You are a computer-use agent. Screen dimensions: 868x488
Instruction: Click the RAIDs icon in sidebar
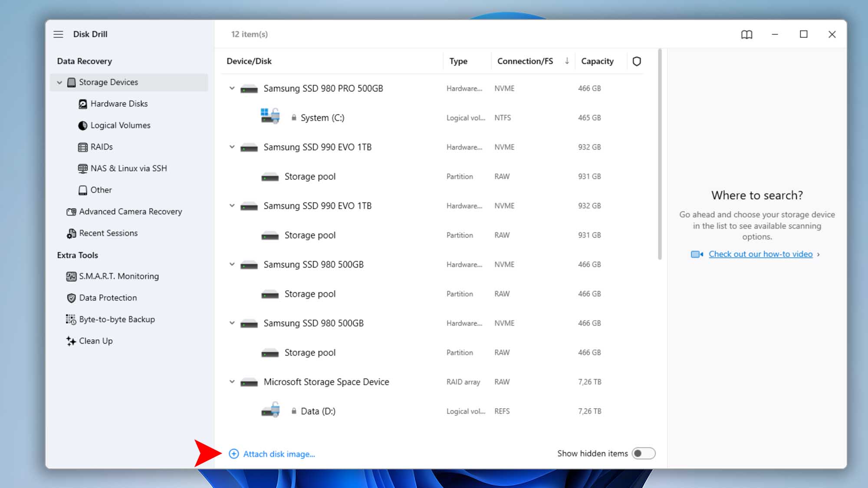[82, 147]
